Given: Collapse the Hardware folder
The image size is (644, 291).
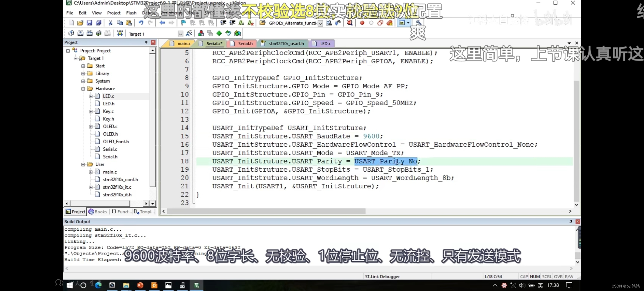Looking at the screenshot, I should click(83, 88).
